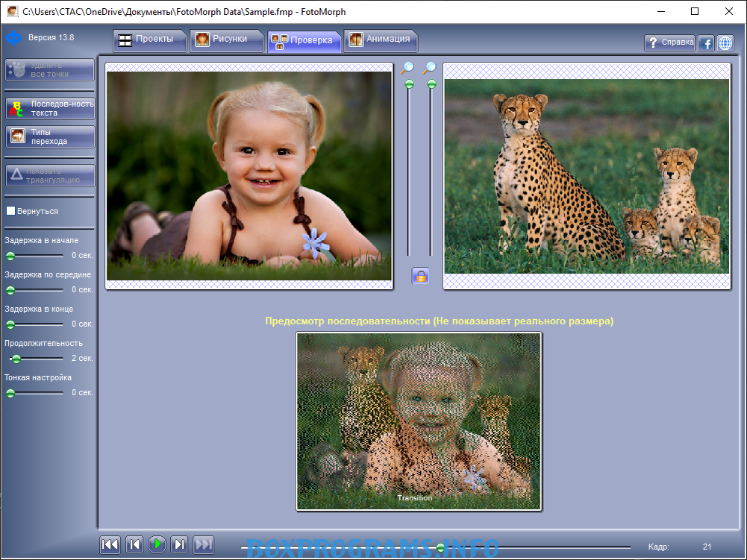
Task: Open the website globe icon
Action: [725, 43]
